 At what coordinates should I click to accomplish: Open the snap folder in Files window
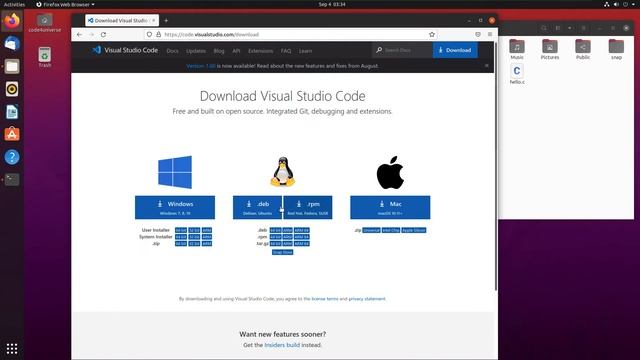(616, 49)
